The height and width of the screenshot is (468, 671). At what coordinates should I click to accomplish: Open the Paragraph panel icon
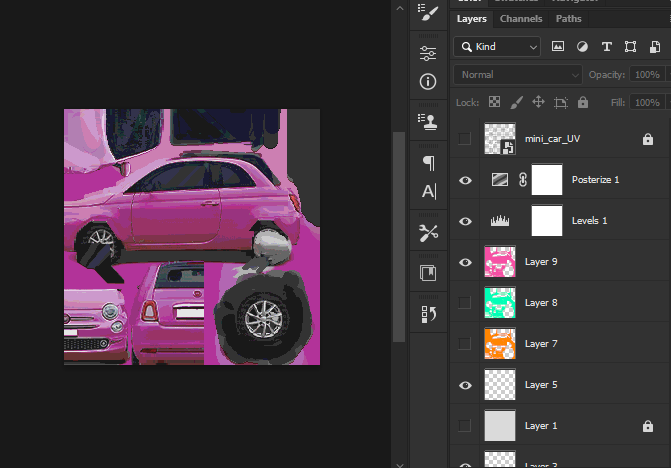point(428,163)
